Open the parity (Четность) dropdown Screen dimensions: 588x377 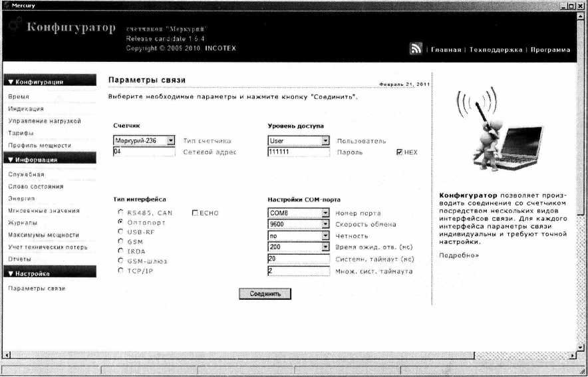tap(299, 236)
